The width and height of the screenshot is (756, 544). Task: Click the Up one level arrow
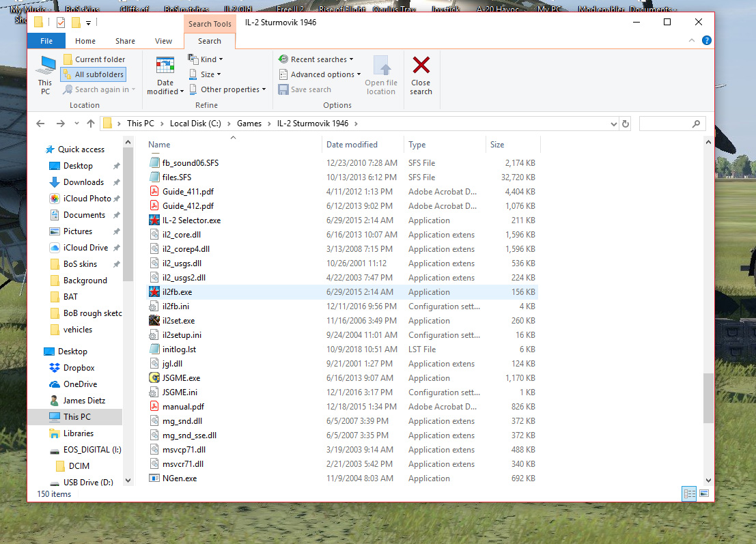click(x=91, y=124)
